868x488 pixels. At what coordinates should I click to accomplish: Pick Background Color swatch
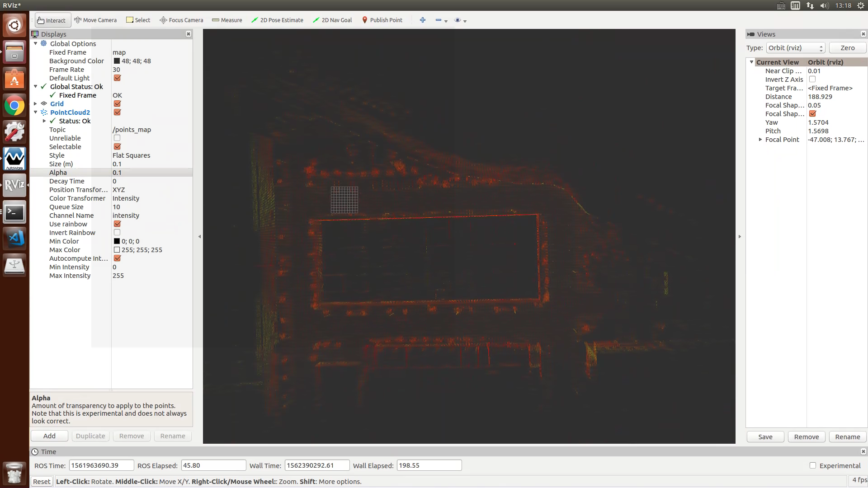pyautogui.click(x=117, y=61)
